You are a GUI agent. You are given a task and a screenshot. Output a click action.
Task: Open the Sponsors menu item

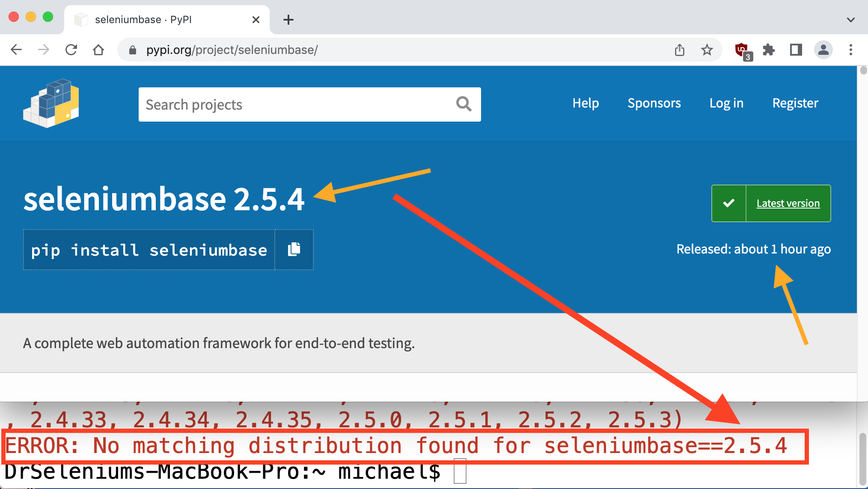[654, 103]
